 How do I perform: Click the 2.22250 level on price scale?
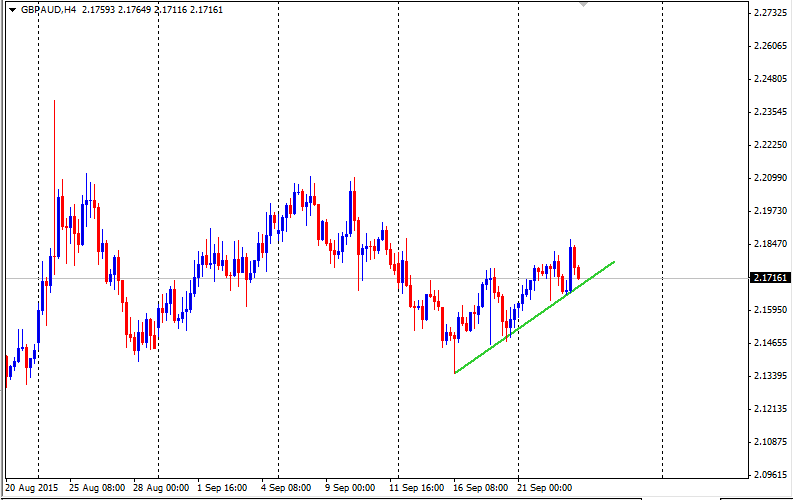770,145
